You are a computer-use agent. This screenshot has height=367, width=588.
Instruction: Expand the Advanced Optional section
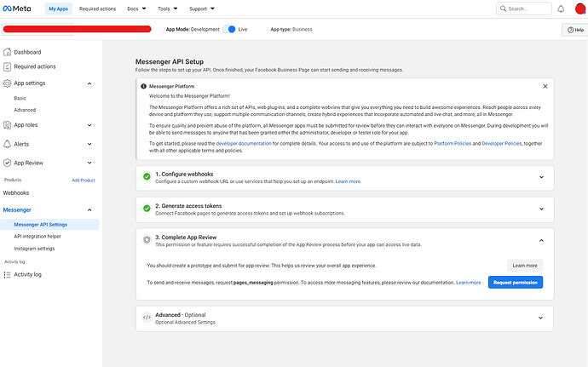click(x=541, y=318)
